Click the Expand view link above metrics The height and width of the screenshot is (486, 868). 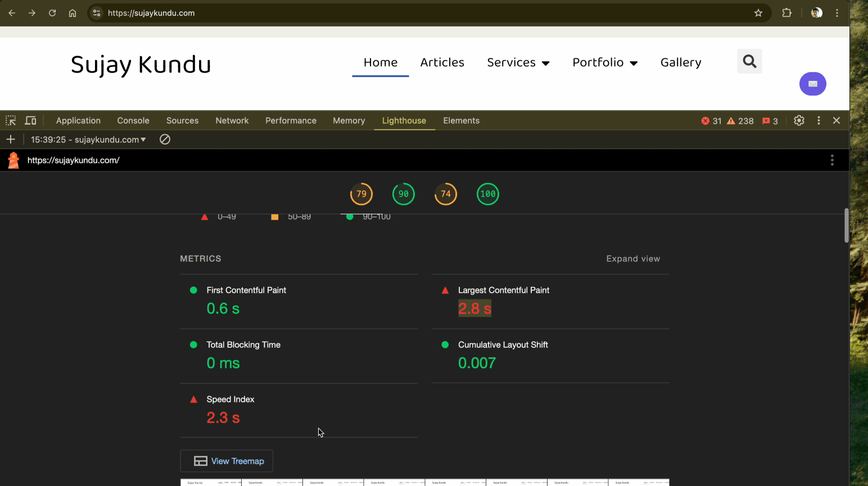(633, 258)
